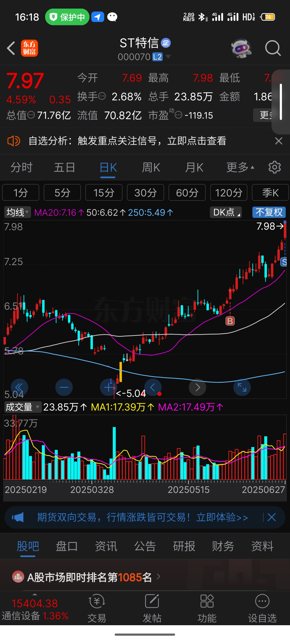Move chart right with next arrow
The image size is (290, 644).
198,387
